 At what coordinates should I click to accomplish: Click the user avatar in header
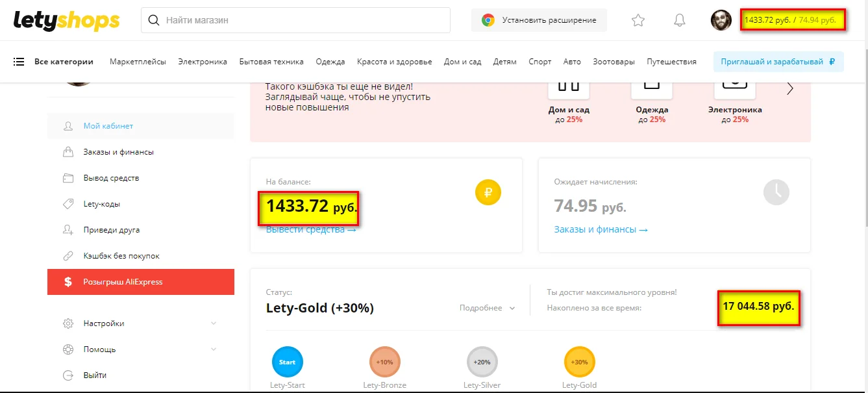721,20
